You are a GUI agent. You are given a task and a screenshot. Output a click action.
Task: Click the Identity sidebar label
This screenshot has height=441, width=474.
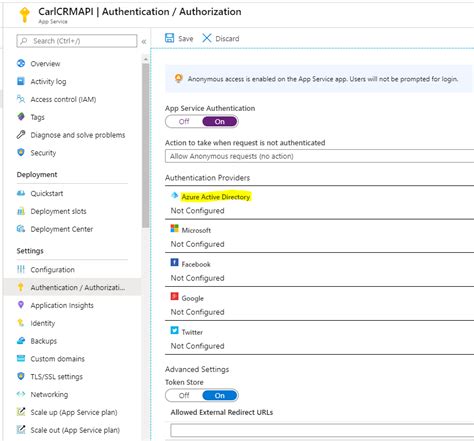(x=43, y=323)
